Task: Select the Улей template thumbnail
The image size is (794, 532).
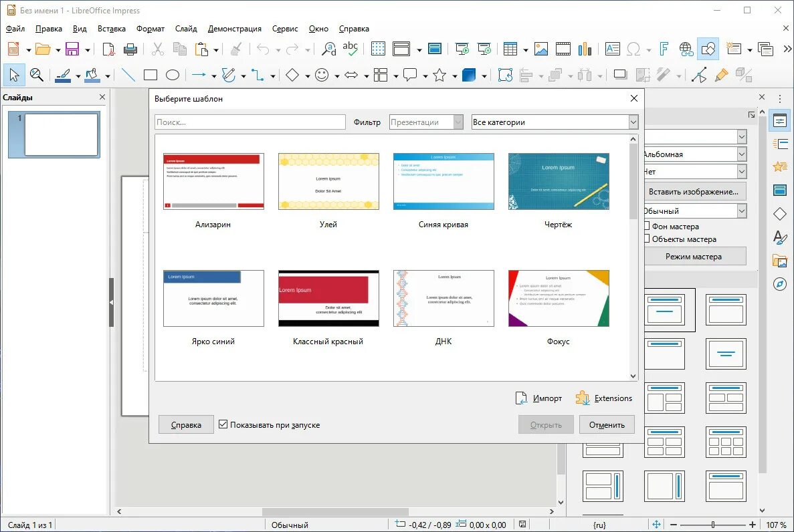Action: coord(328,181)
